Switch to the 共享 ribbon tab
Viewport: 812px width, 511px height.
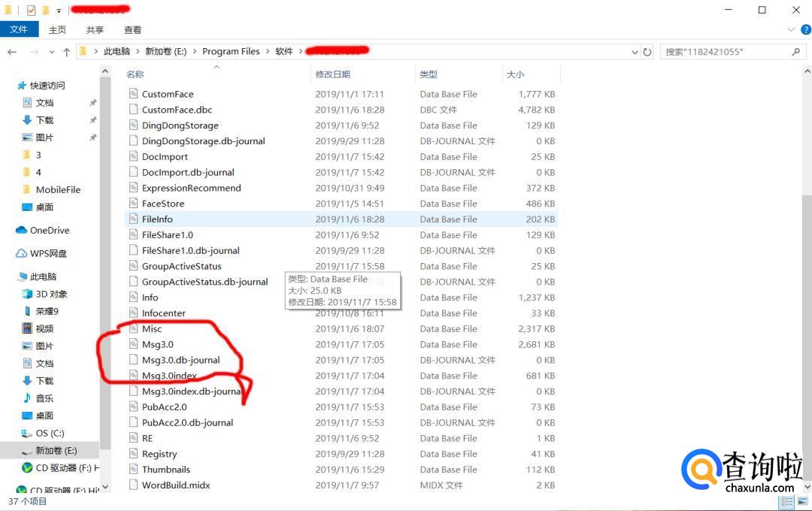point(95,30)
